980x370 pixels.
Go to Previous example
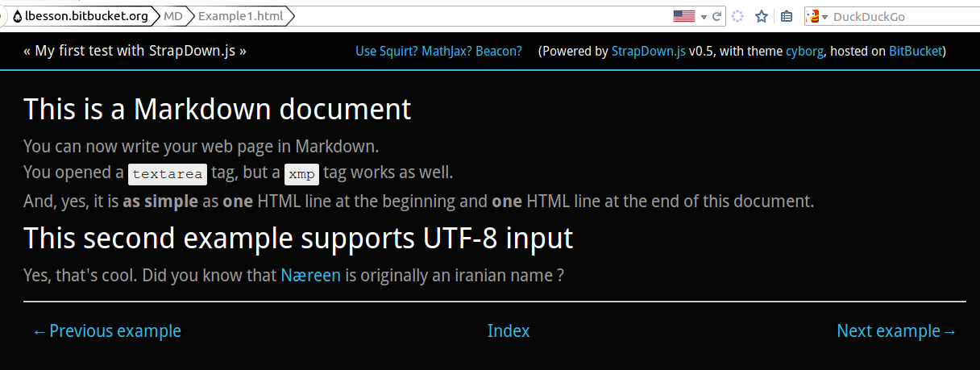[107, 331]
